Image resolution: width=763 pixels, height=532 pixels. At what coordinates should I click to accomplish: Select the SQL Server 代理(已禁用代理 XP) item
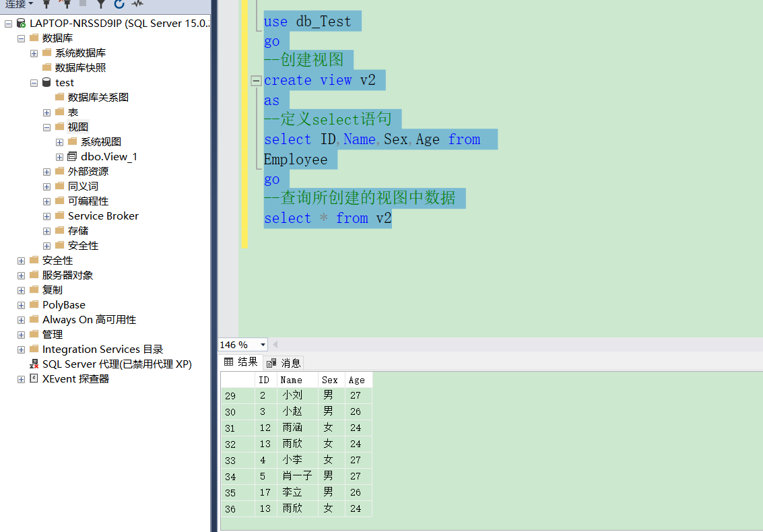tap(117, 364)
